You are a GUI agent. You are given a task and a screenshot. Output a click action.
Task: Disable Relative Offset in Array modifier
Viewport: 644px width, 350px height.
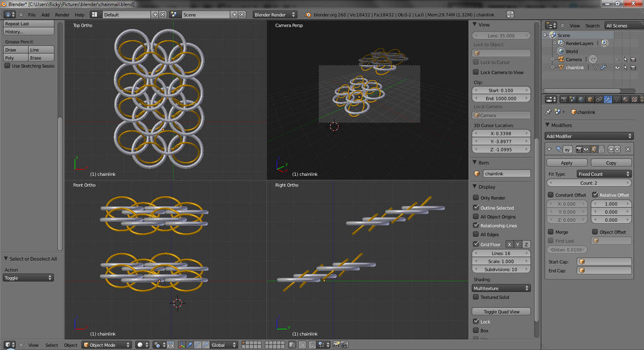(x=595, y=195)
